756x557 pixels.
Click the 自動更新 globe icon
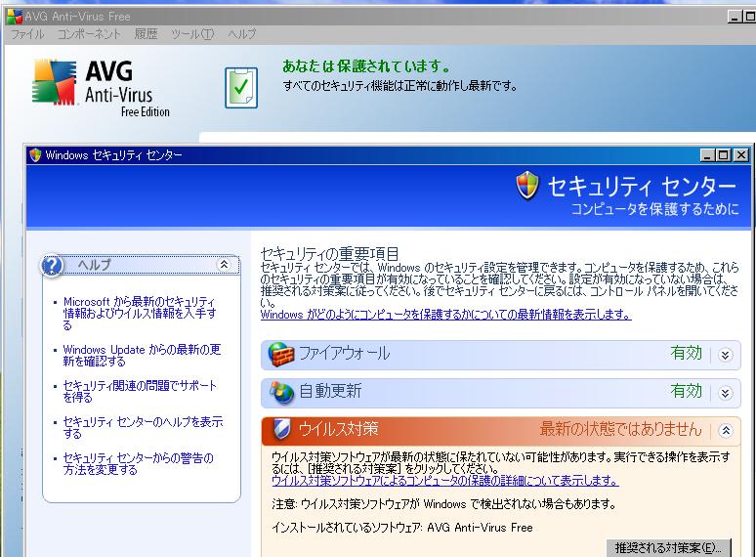click(281, 393)
